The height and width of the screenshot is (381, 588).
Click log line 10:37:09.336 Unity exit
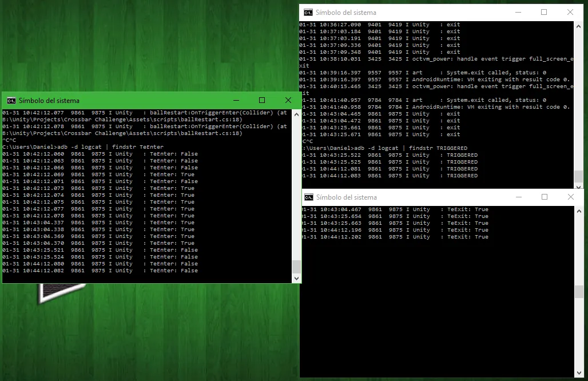[x=379, y=45]
